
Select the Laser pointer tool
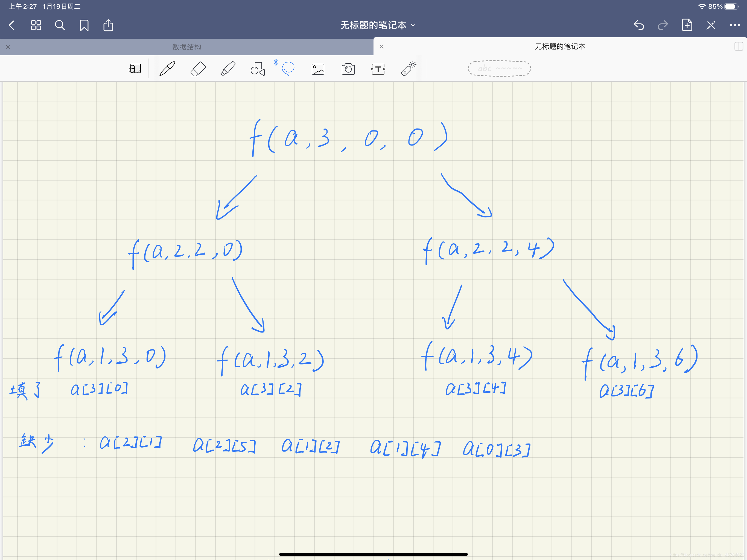(x=408, y=69)
